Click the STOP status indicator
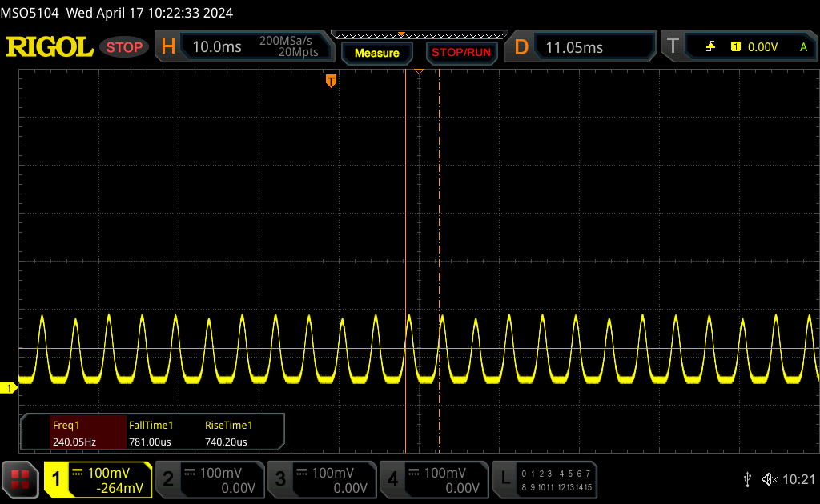Viewport: 820px width, 504px height. pos(124,47)
